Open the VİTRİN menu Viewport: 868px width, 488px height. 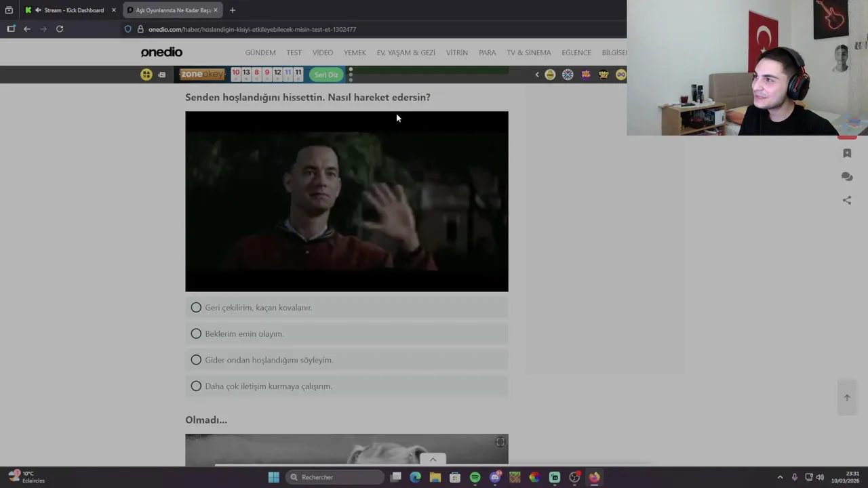point(457,52)
